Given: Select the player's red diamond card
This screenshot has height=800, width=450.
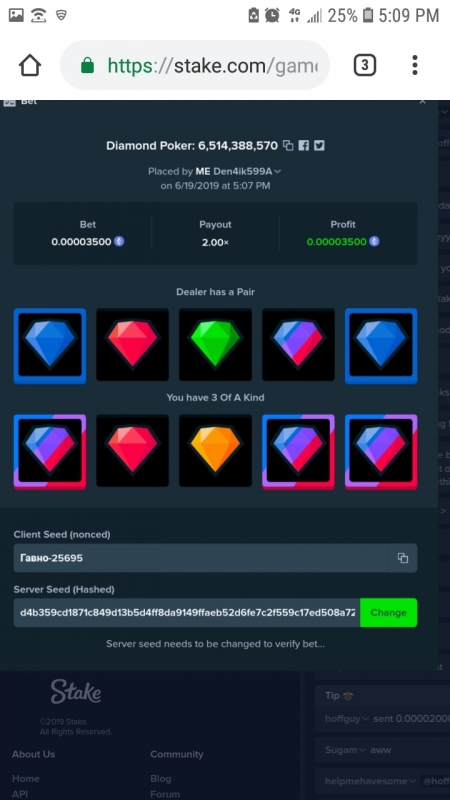Looking at the screenshot, I should point(132,451).
